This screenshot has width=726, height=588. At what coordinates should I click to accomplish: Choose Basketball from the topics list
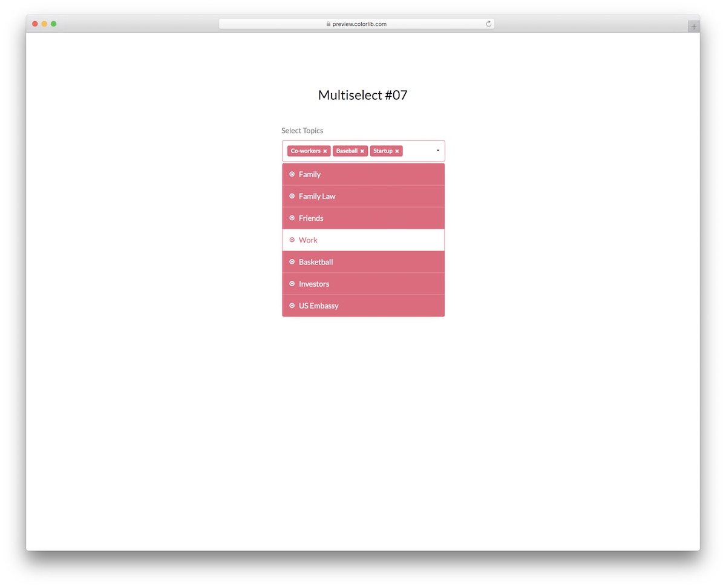tap(364, 262)
